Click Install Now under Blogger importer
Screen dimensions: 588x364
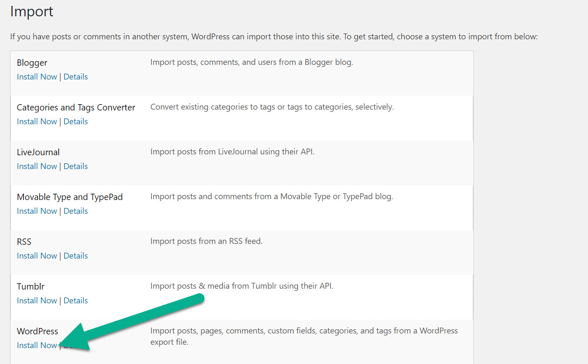(37, 77)
